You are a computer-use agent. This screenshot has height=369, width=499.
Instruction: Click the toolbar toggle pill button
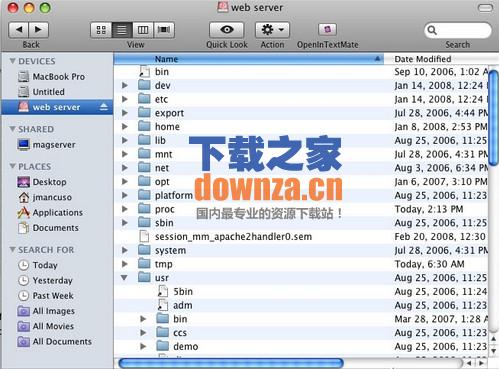(485, 8)
